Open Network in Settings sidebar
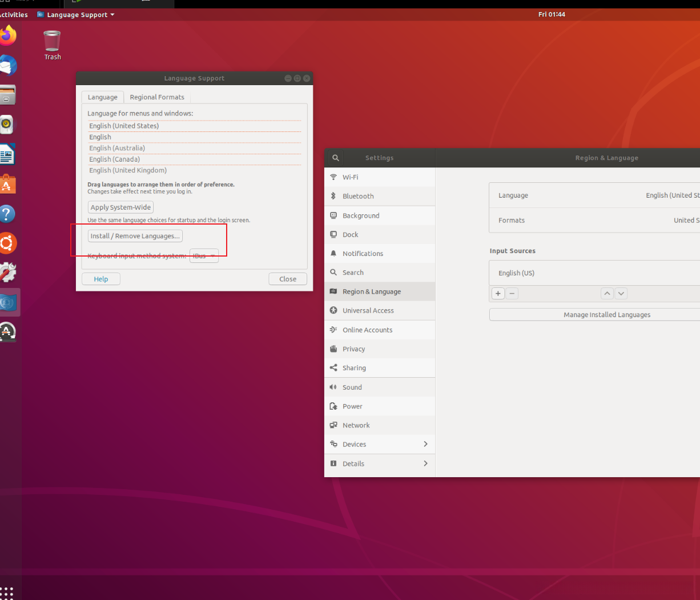The image size is (700, 600). (380, 425)
